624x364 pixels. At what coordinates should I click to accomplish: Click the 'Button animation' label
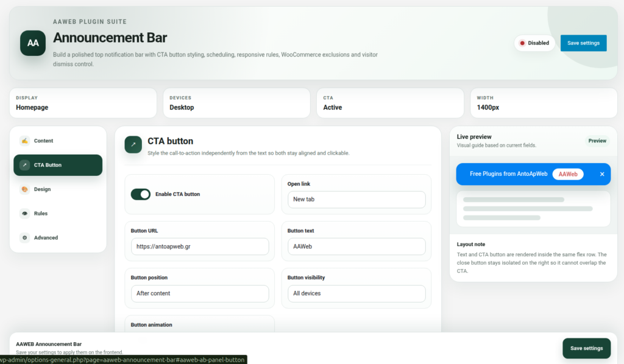point(151,324)
